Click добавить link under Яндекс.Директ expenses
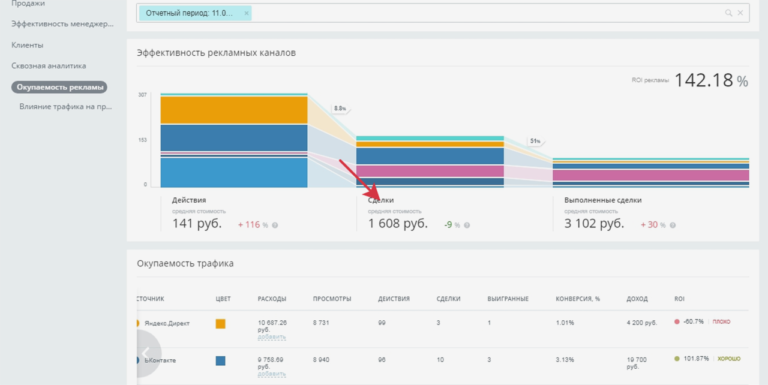The width and height of the screenshot is (768, 385). pos(271,337)
